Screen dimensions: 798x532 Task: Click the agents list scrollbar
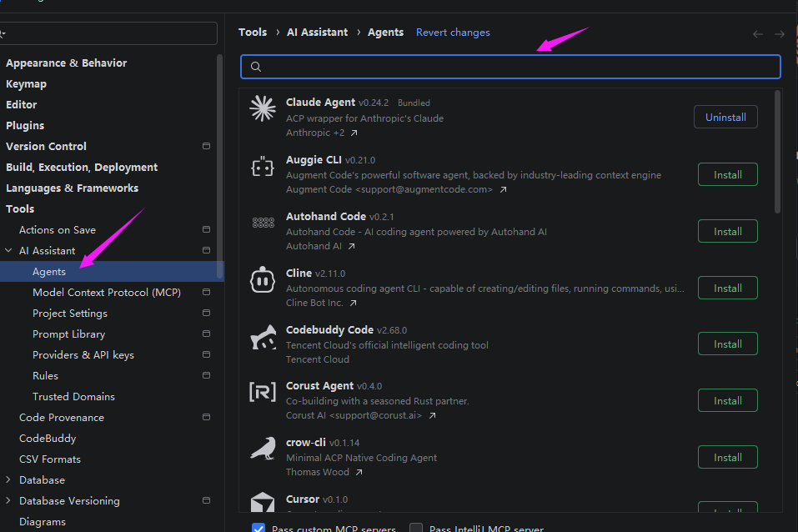[777, 152]
